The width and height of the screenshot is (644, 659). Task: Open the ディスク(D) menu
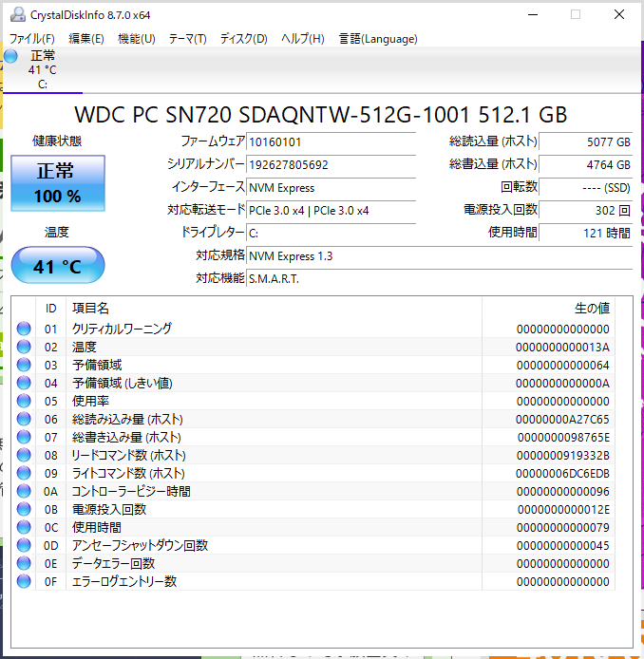click(x=244, y=39)
